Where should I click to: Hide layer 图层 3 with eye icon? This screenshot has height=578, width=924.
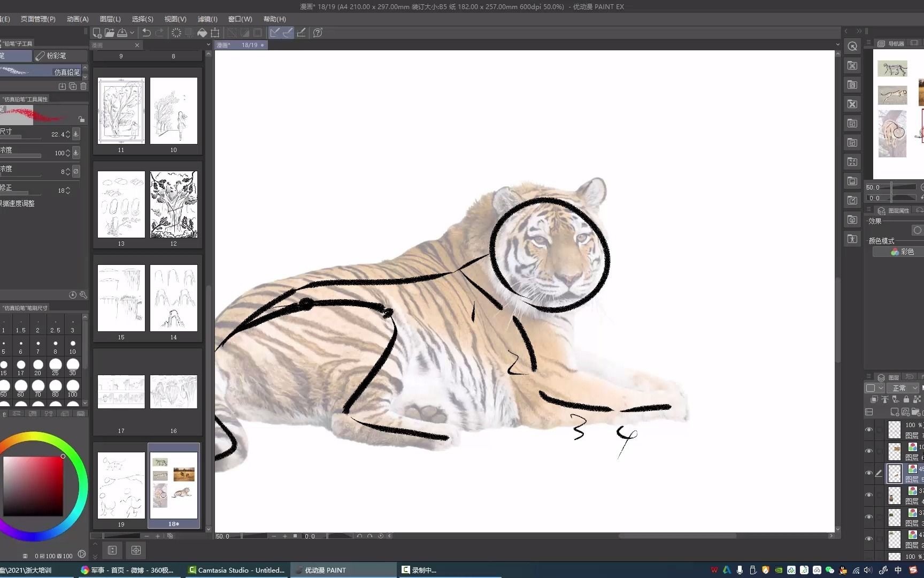tap(869, 518)
